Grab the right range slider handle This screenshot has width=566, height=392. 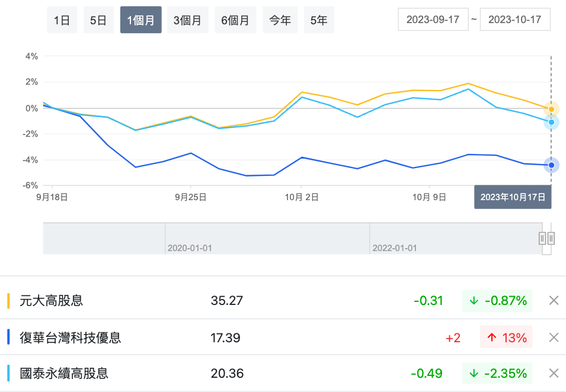click(551, 238)
